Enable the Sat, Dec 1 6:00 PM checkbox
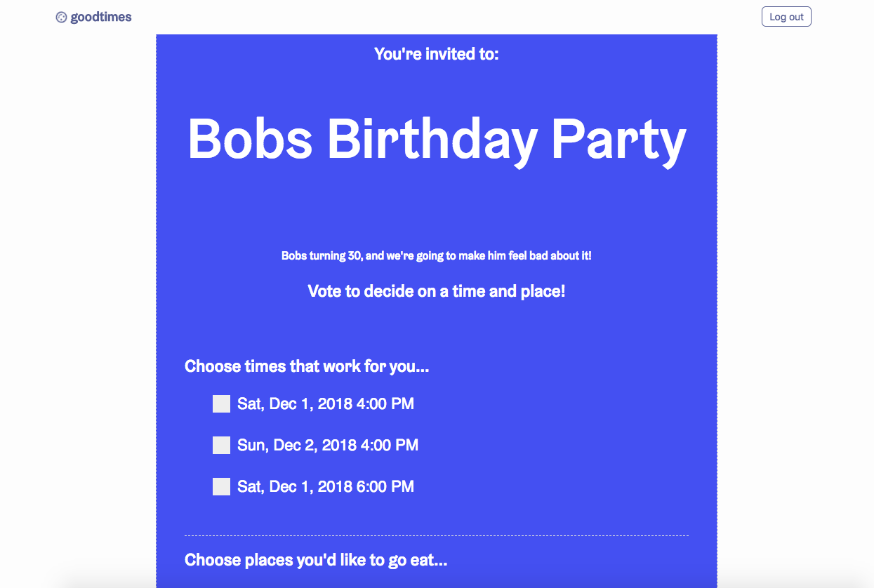This screenshot has height=588, width=874. click(221, 486)
